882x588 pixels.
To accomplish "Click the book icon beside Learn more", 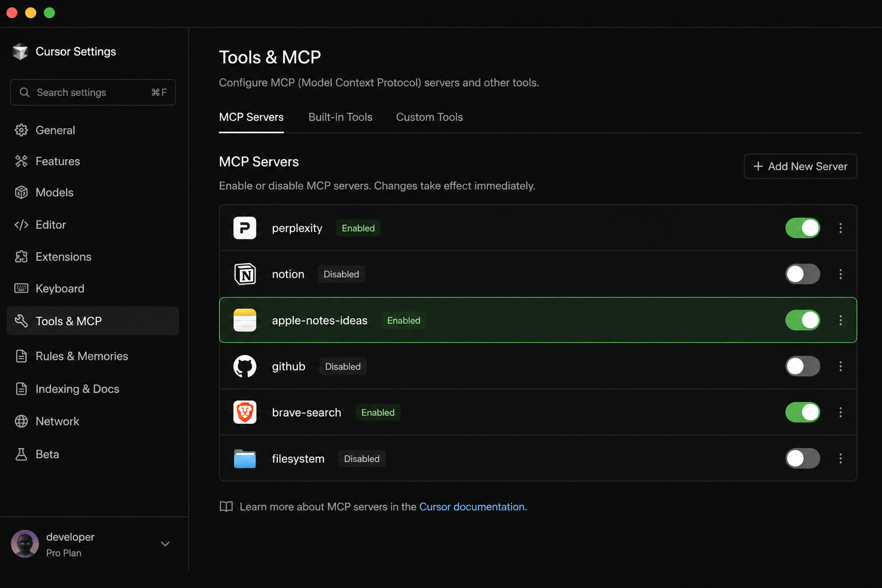I will pos(226,506).
